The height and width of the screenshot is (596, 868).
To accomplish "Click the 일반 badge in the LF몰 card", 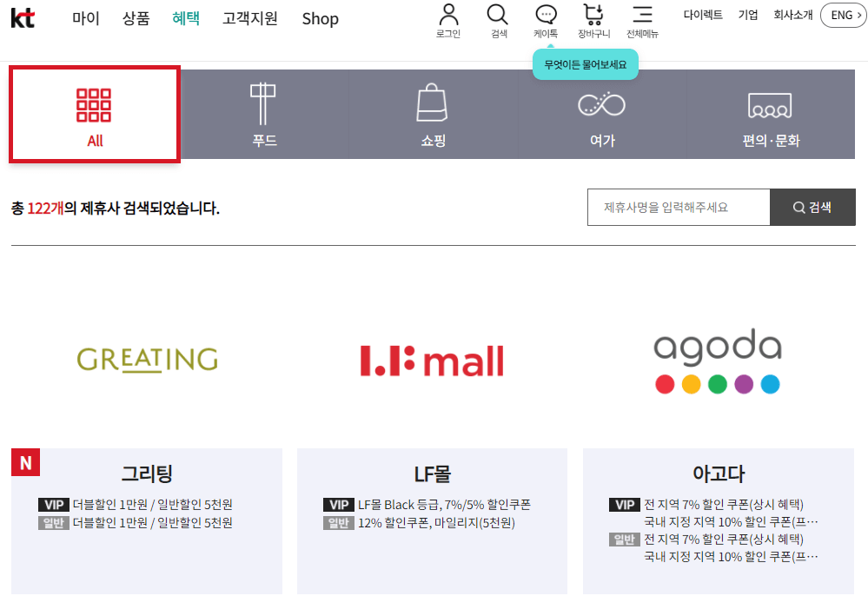I will click(339, 523).
